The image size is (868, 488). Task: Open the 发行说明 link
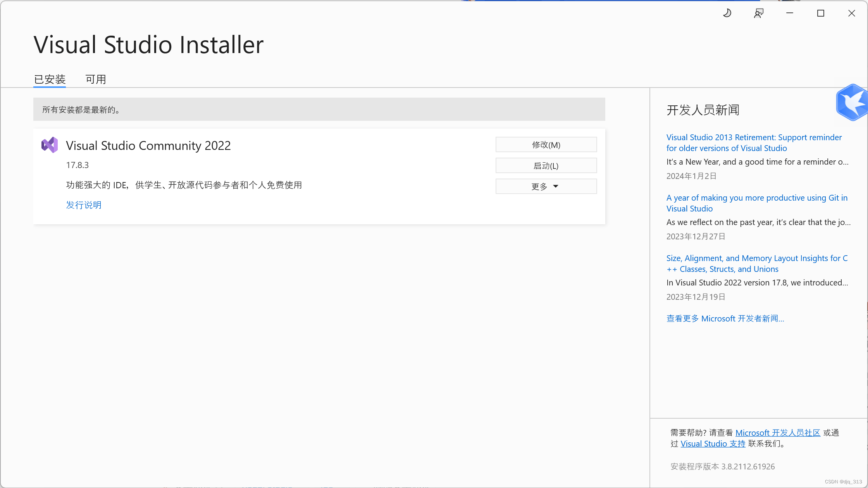click(84, 205)
